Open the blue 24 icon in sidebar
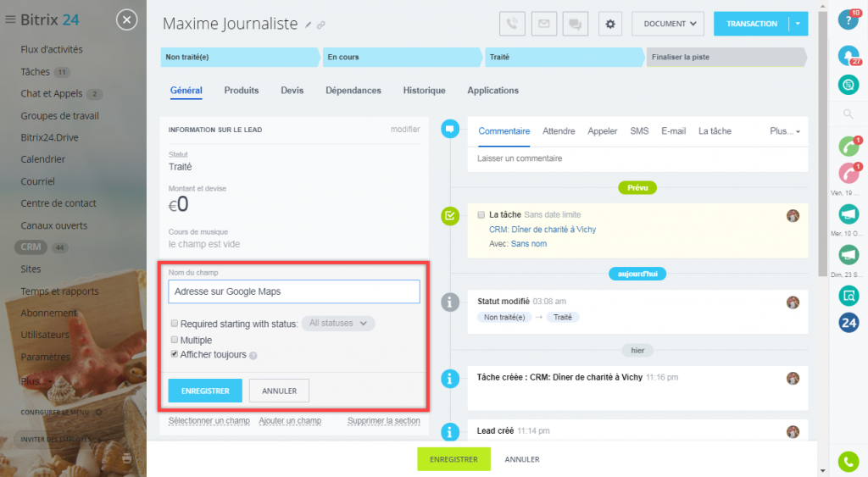The image size is (868, 477). [849, 323]
